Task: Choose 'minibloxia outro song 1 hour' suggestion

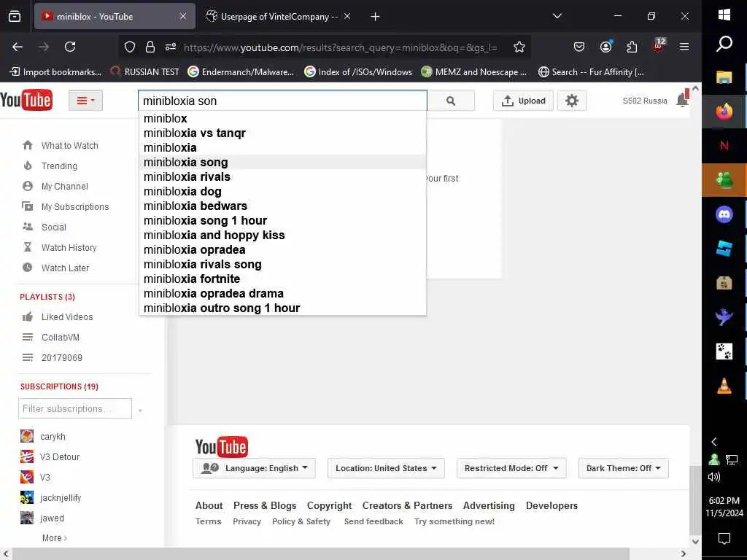Action: 282,308
